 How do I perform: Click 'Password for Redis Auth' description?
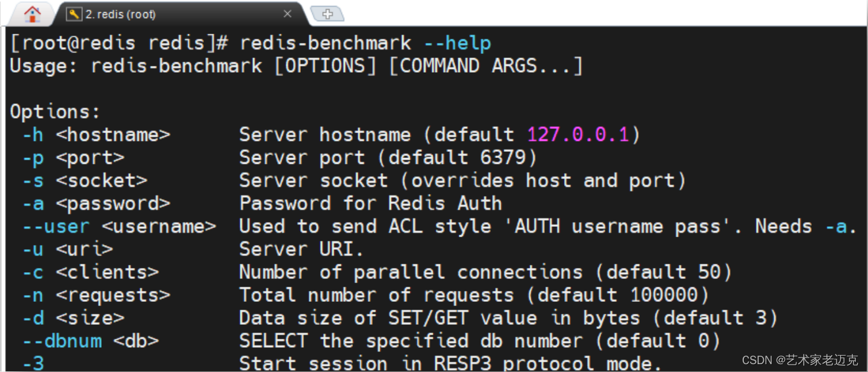pyautogui.click(x=371, y=203)
